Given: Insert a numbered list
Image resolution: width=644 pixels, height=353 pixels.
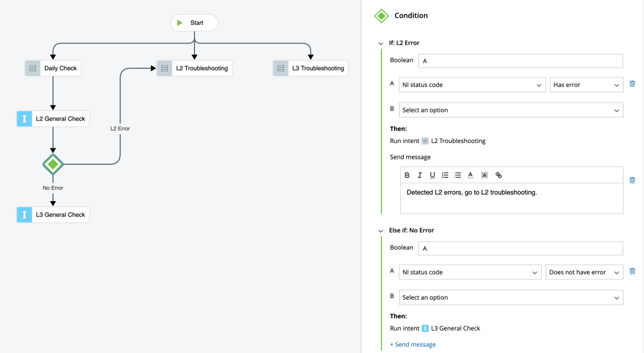Looking at the screenshot, I should tap(445, 175).
